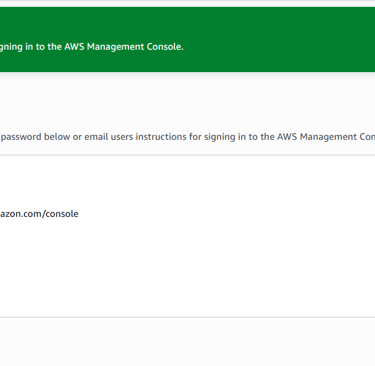Click the console sign-in URL ending in azon.com/console

39,214
